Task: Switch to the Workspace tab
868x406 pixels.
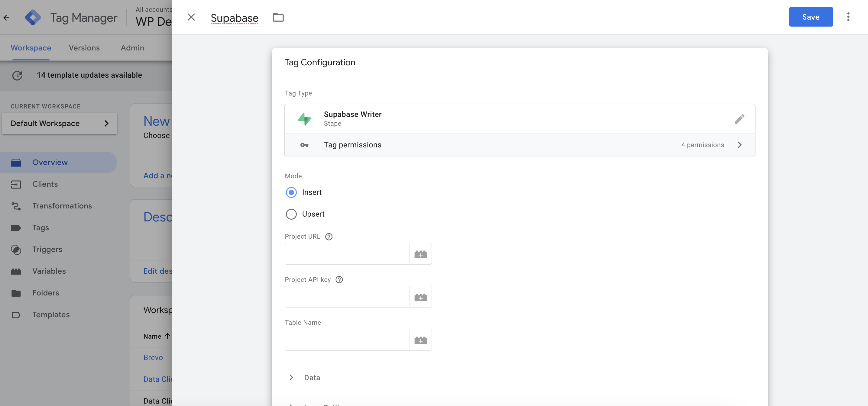Action: [x=31, y=48]
